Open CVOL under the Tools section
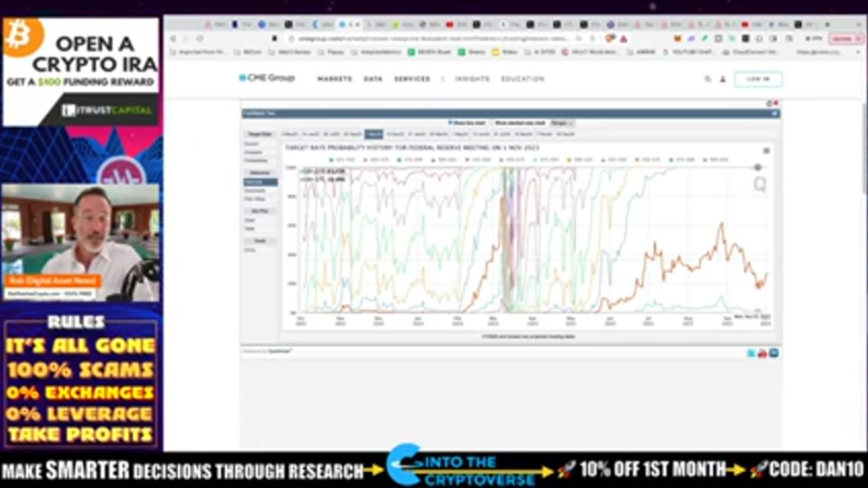 (250, 249)
